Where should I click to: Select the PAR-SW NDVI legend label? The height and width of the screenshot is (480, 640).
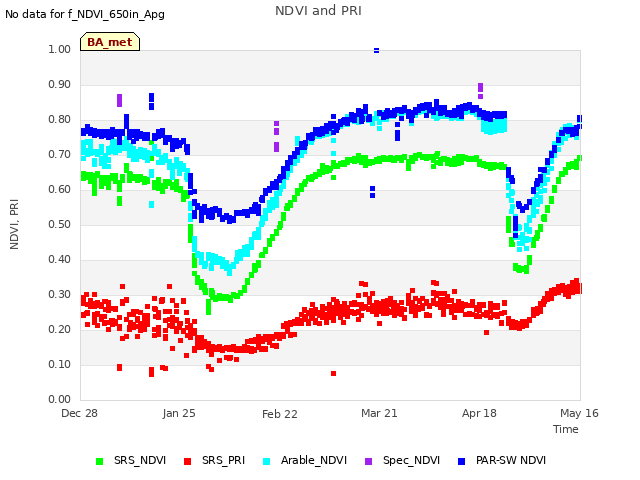511,460
